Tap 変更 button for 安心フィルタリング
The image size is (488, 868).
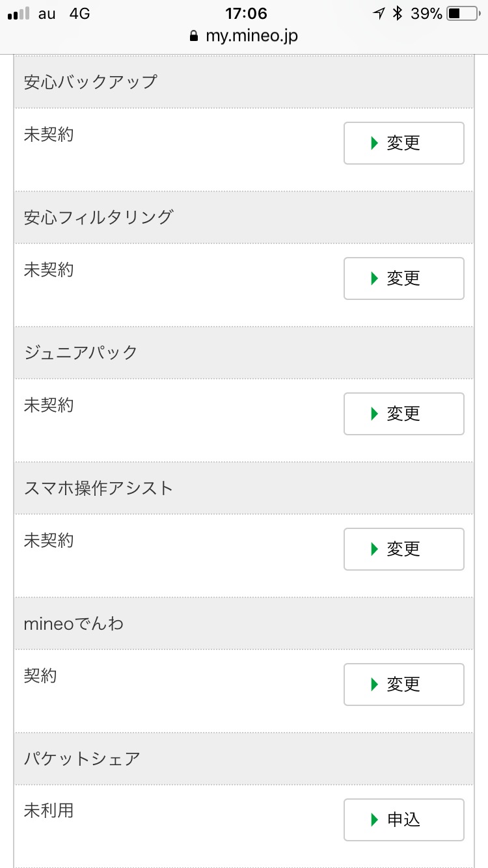tap(403, 278)
